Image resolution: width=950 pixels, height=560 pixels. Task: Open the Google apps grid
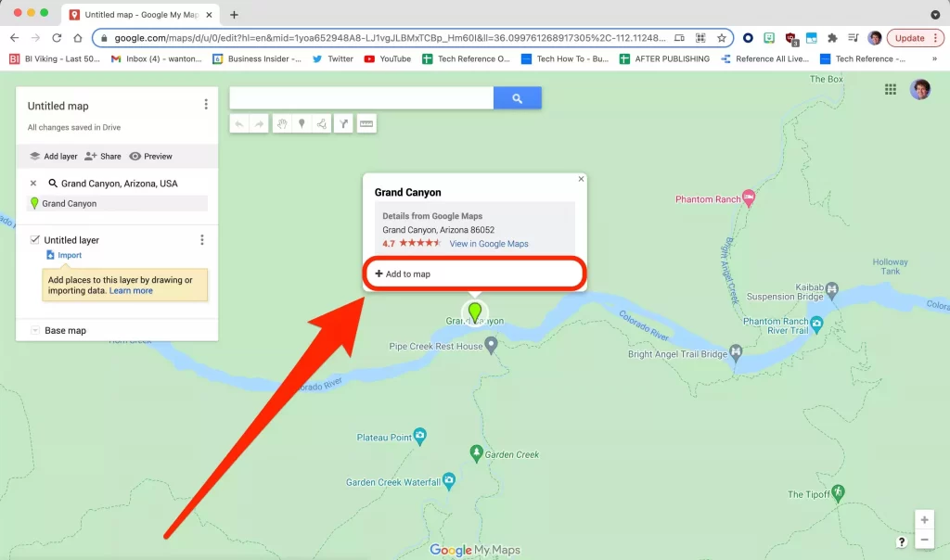point(891,90)
